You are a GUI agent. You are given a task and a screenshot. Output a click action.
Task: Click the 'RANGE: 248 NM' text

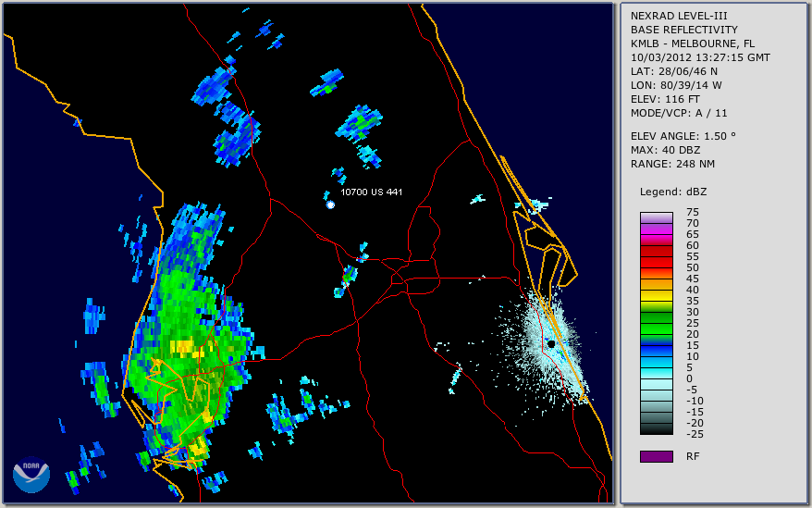[672, 165]
